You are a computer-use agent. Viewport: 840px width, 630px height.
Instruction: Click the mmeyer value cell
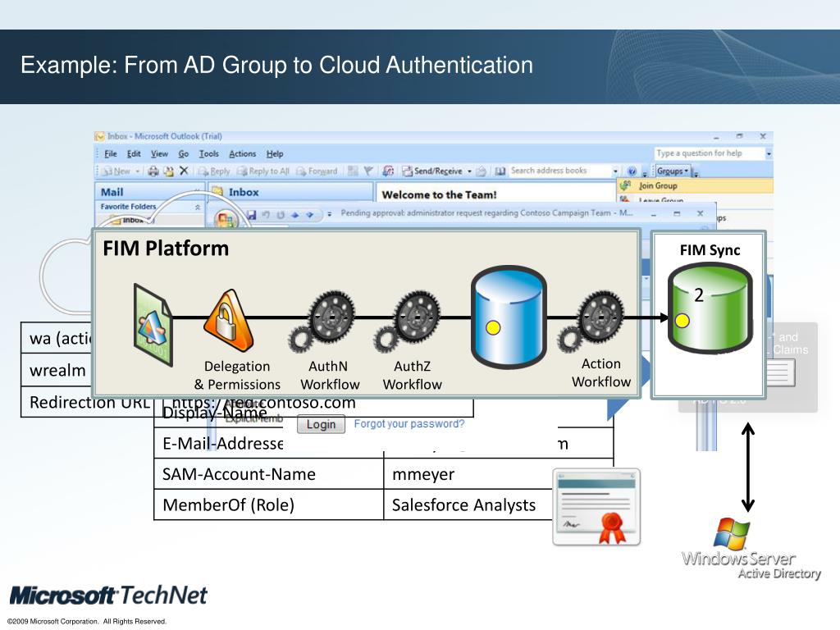click(x=468, y=474)
